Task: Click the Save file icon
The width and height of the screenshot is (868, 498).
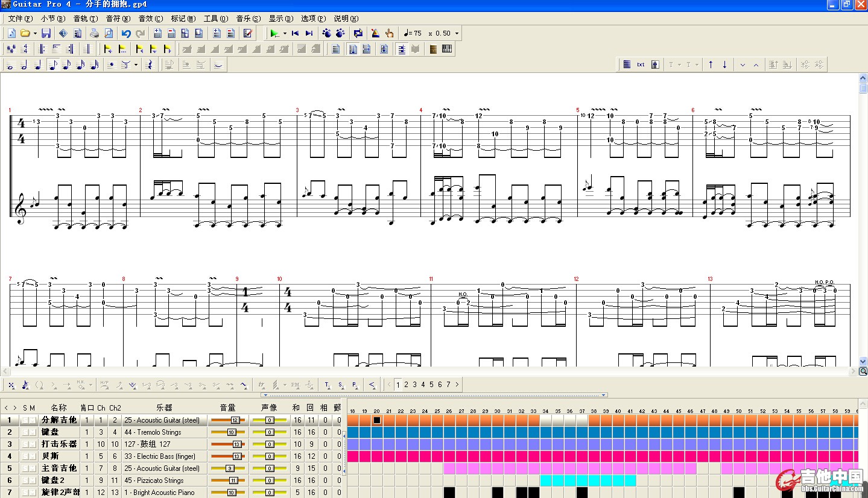Action: (x=46, y=33)
